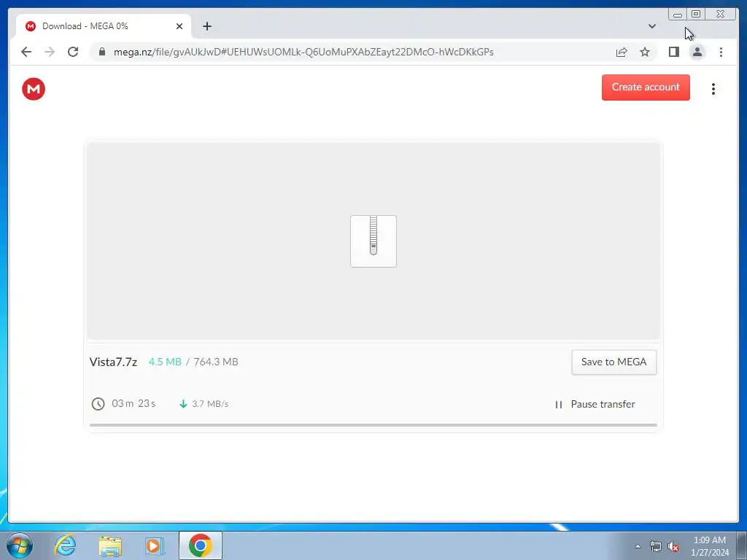Open Windows Explorer from taskbar
The image size is (747, 560).
tap(110, 545)
